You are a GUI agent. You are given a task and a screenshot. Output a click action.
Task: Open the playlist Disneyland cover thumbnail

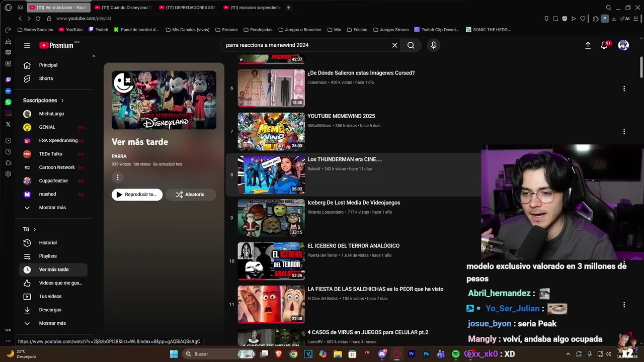point(164,100)
